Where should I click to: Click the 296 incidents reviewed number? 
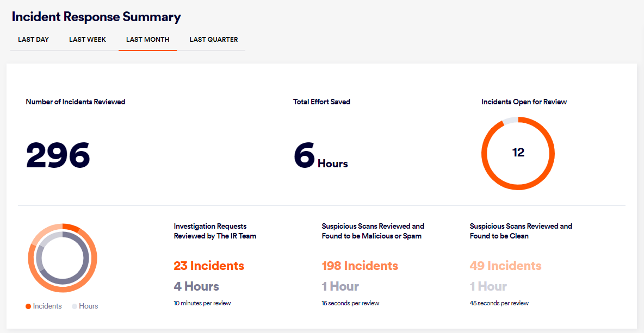tap(58, 155)
